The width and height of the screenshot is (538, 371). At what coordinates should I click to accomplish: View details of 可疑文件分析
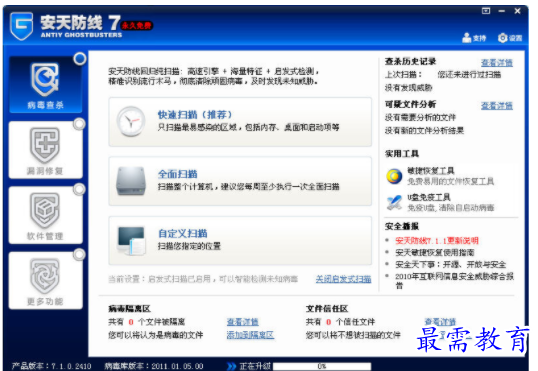pyautogui.click(x=497, y=106)
